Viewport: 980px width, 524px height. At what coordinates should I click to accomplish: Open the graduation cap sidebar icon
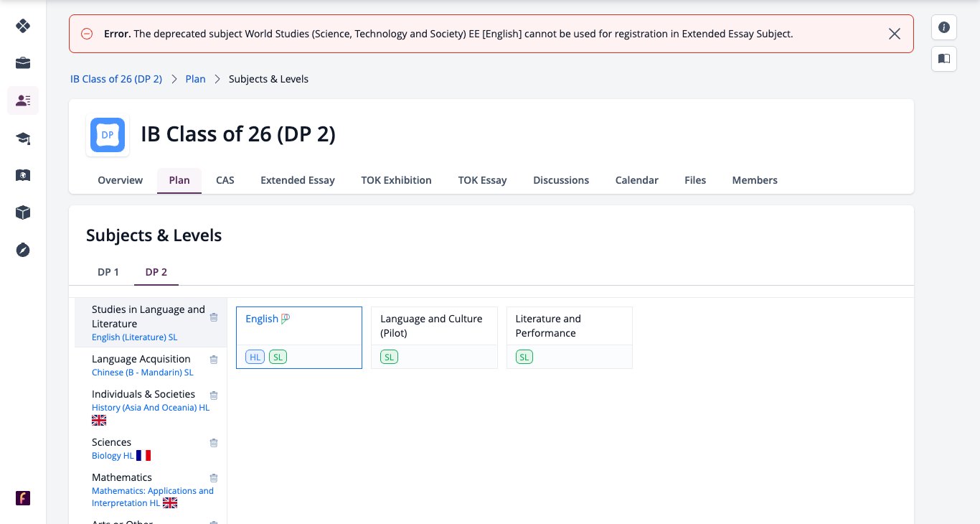(x=23, y=139)
